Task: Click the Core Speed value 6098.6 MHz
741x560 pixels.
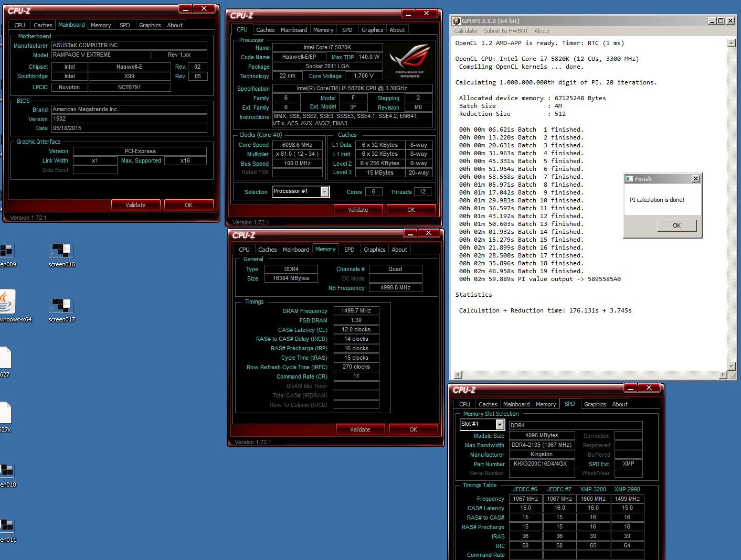Action: pos(297,145)
